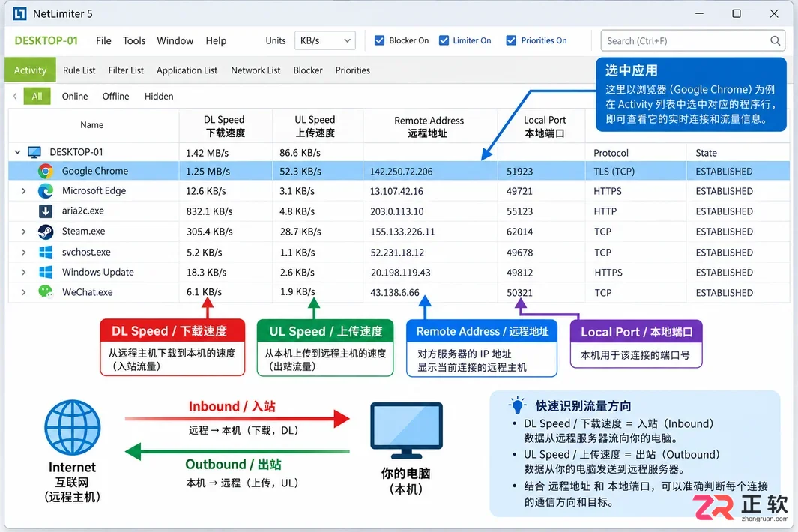Toggle the Limiter On checkbox
The image size is (798, 532).
coord(444,40)
